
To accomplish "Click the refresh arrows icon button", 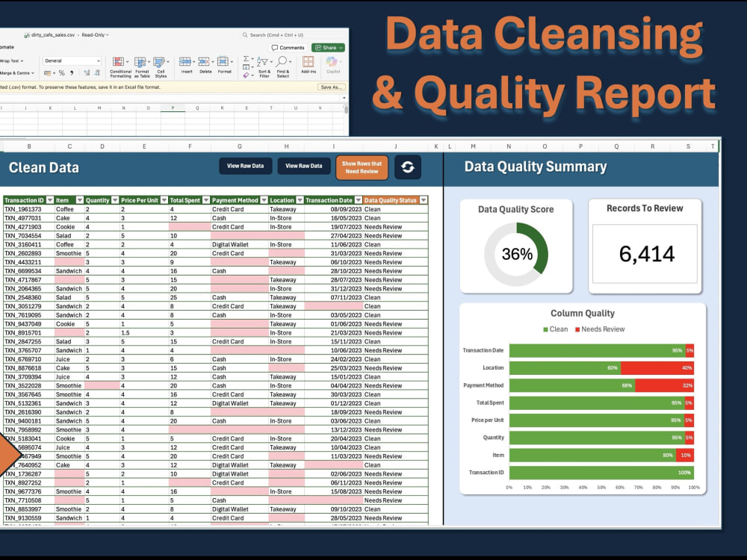I will [407, 167].
